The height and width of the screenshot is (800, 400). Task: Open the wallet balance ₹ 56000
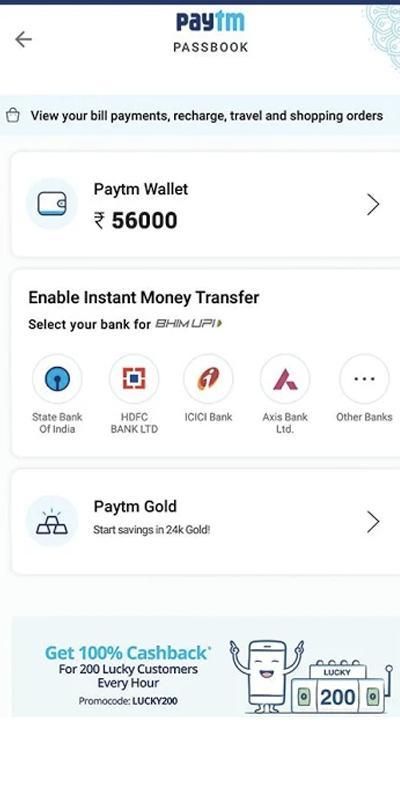coord(136,221)
